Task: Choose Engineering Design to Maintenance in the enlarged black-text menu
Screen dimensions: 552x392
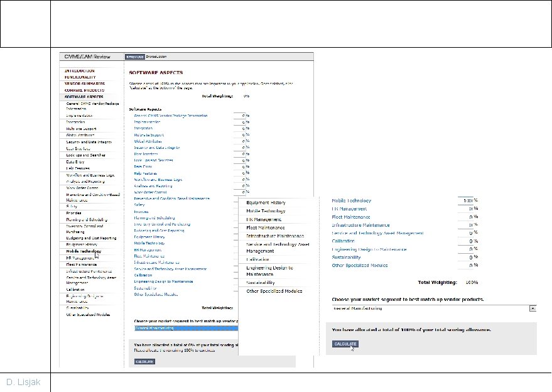Action: click(x=269, y=271)
